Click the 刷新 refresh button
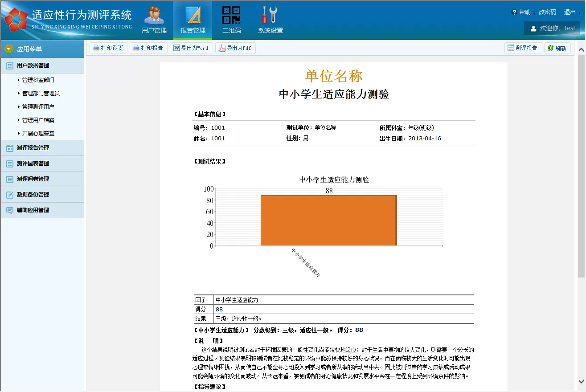This screenshot has width=586, height=392. 557,48
